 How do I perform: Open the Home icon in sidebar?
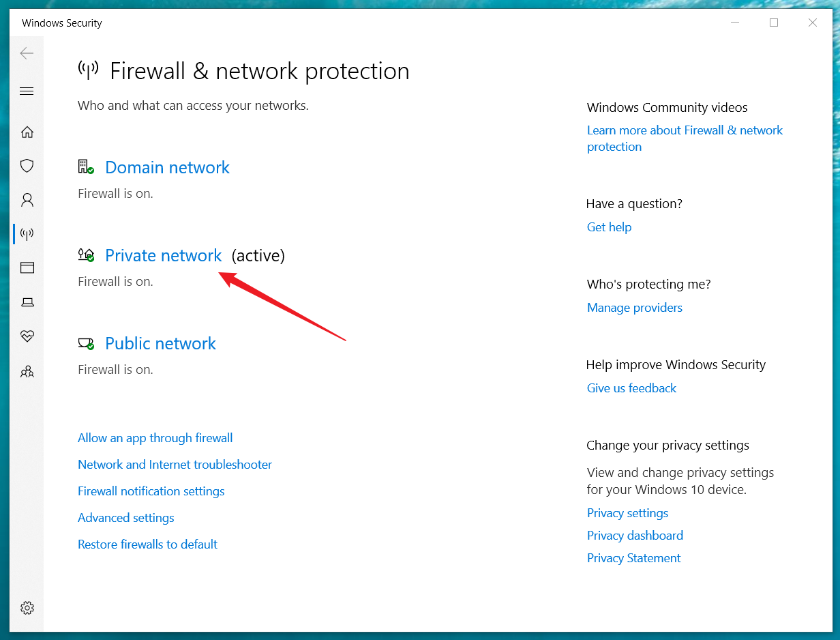27,132
